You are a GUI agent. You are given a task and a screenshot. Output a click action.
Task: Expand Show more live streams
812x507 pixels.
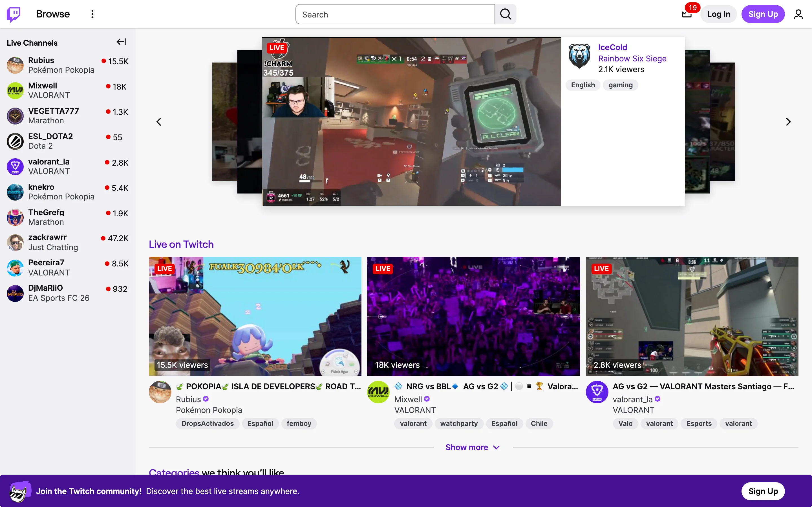click(473, 447)
